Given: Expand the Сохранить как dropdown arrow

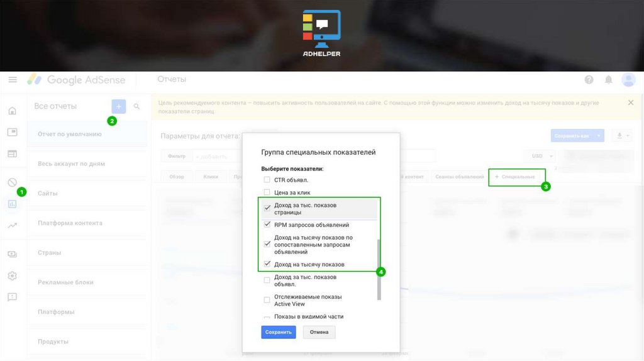Looking at the screenshot, I should 600,135.
